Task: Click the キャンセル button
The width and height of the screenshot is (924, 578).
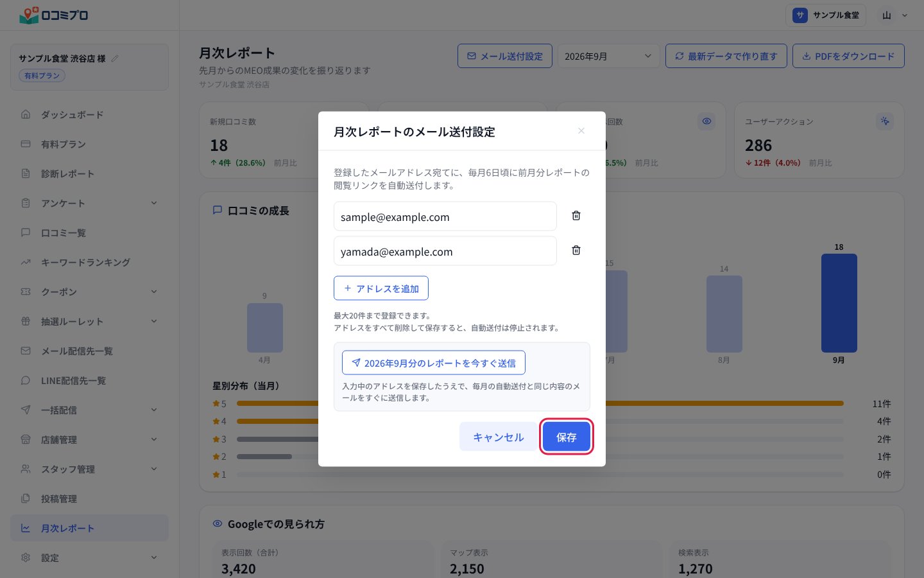Action: tap(498, 437)
